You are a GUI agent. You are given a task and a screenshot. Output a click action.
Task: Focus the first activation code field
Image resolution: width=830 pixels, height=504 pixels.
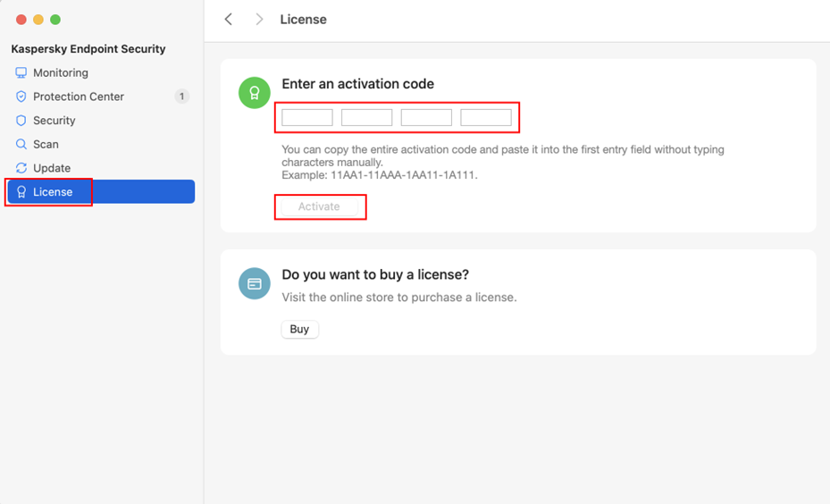[307, 117]
